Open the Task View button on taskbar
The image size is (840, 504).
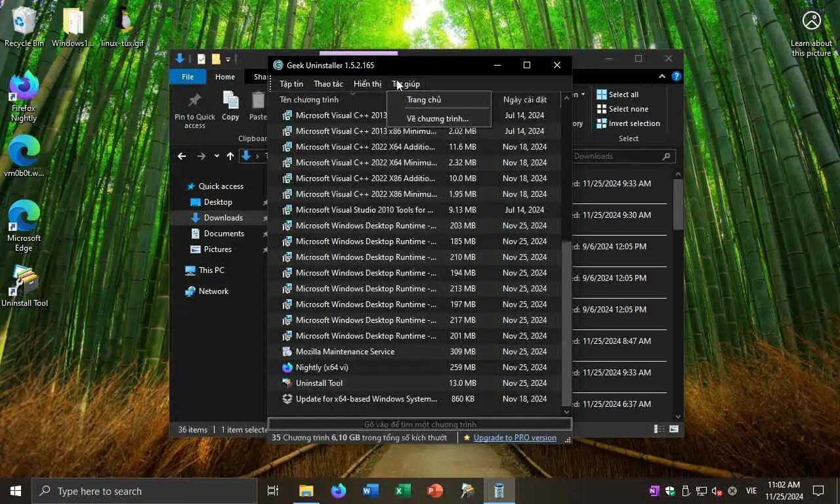coord(273,491)
